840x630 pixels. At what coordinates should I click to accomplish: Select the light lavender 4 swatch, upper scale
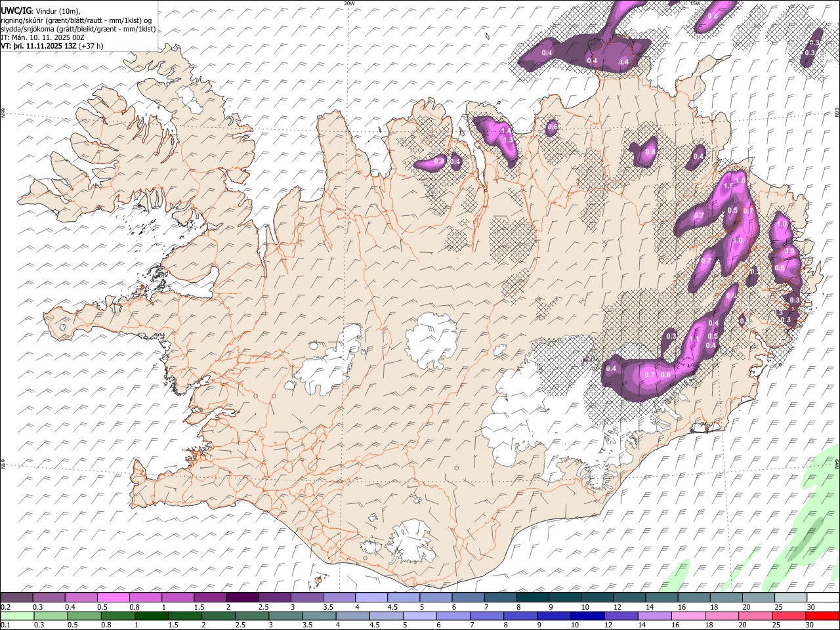371,598
